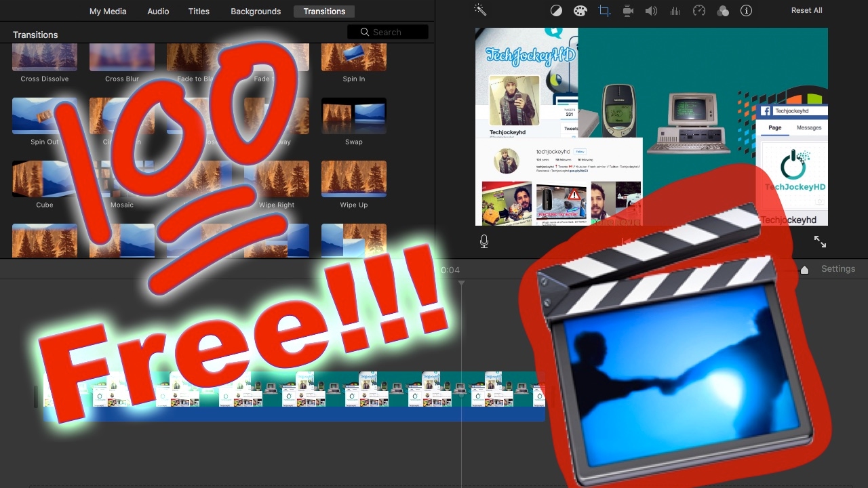The height and width of the screenshot is (488, 868).
Task: Open the Volume speaker control
Action: pyautogui.click(x=651, y=11)
